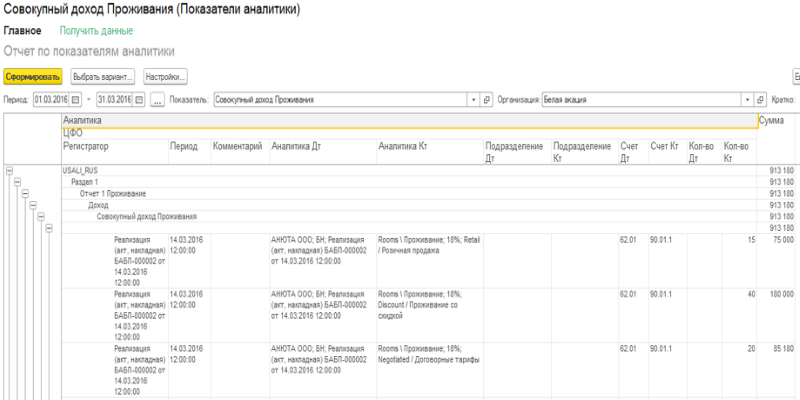Click the Выбрать вариант button
Image resolution: width=800 pixels, height=400 pixels.
click(103, 76)
